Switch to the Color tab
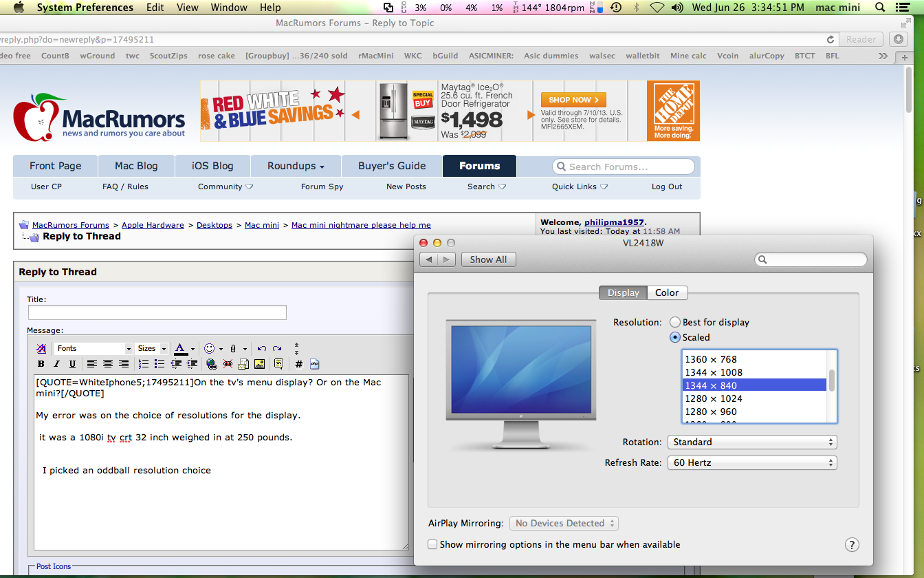924x578 pixels. click(666, 292)
